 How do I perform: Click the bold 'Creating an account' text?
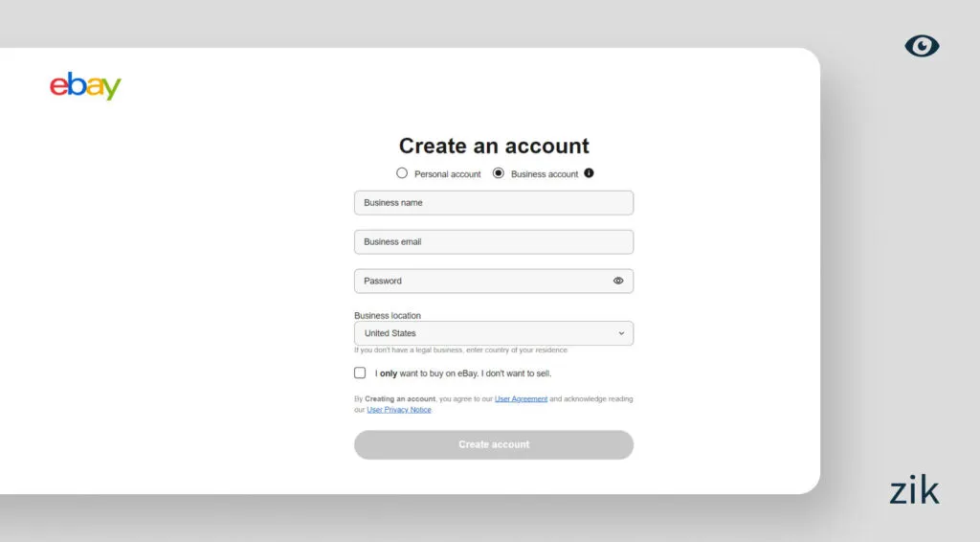[x=400, y=398]
